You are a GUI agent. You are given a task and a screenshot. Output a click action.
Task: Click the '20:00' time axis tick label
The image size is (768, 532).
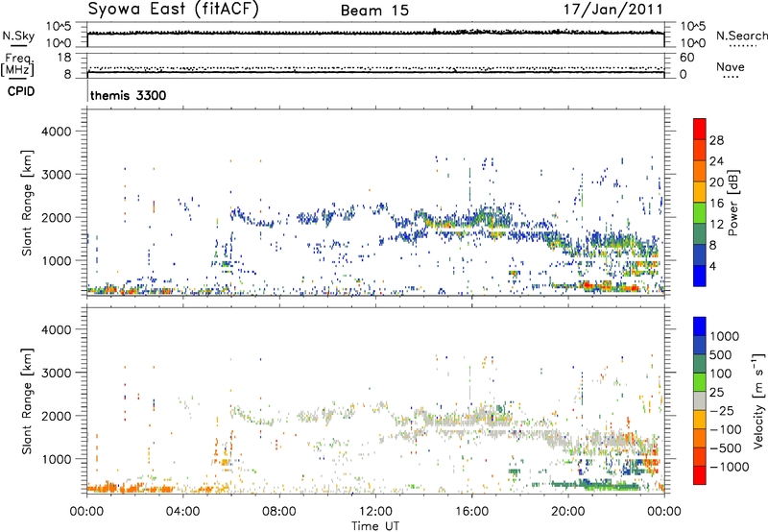pyautogui.click(x=568, y=512)
